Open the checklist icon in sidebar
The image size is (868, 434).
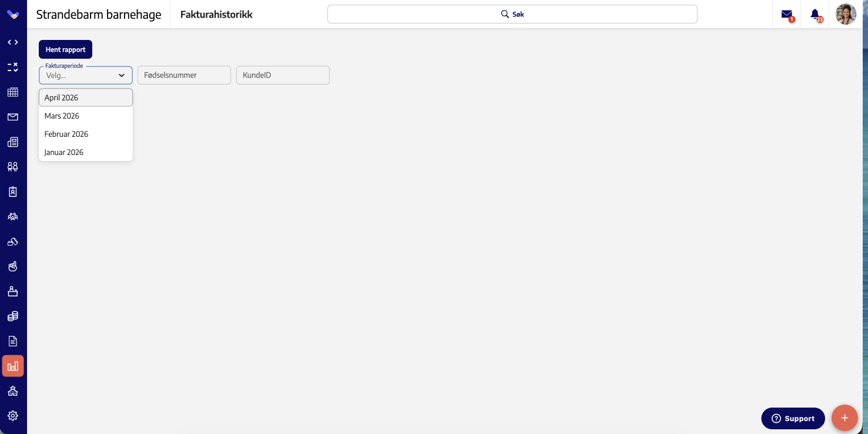[13, 67]
